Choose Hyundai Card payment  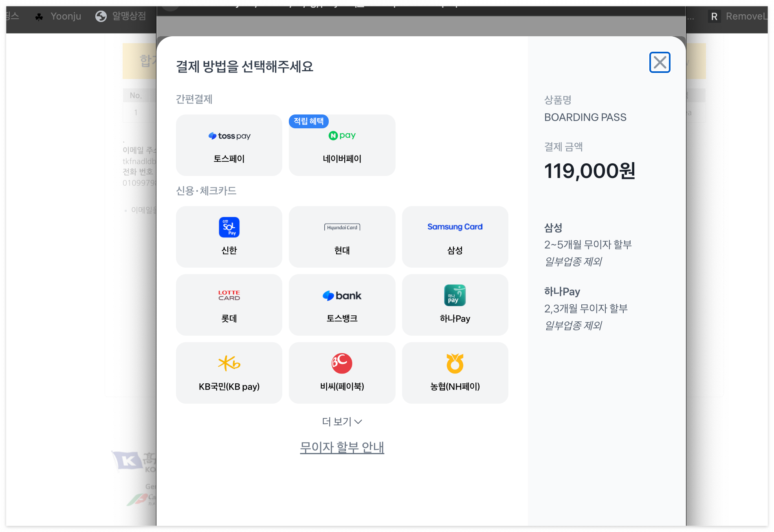pos(342,237)
